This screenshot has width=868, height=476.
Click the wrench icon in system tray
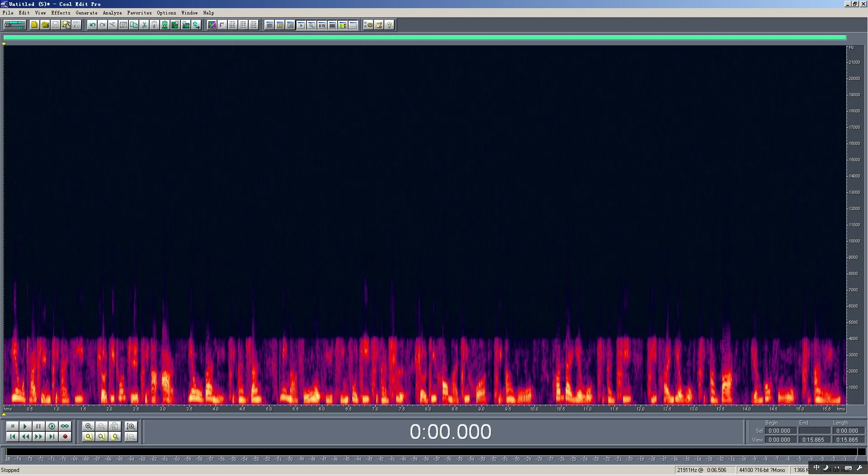pyautogui.click(x=859, y=468)
